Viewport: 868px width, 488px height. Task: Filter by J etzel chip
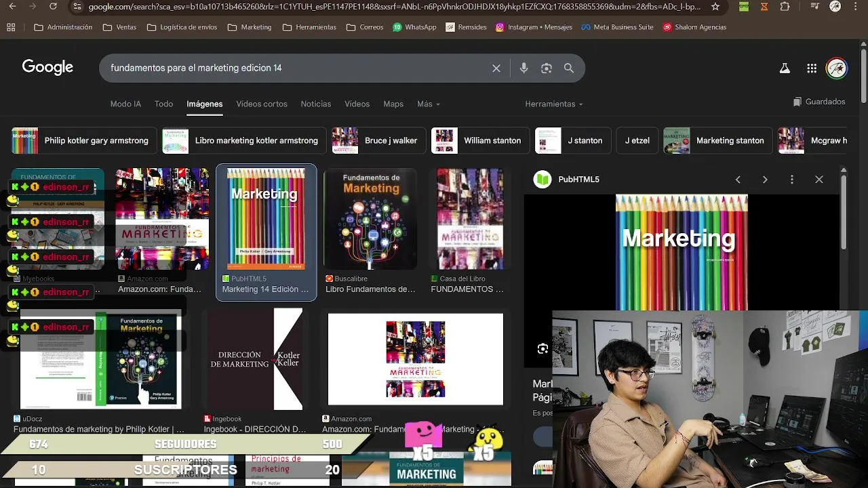637,140
